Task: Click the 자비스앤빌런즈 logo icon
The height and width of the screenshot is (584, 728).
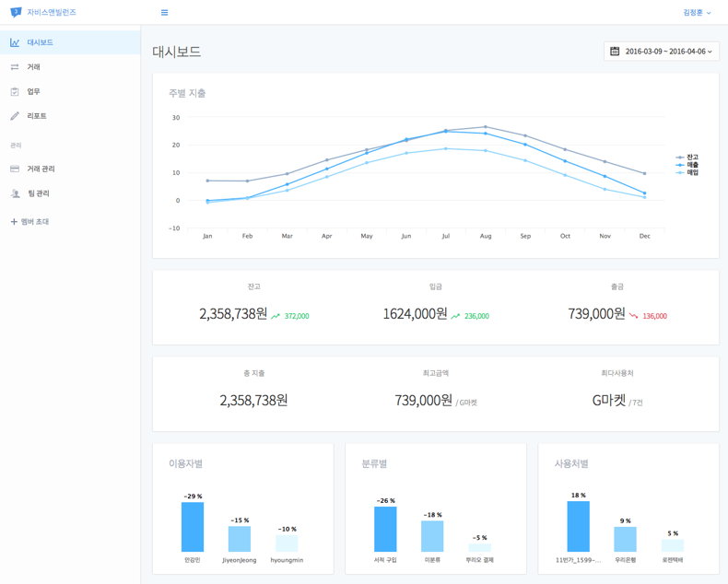Action: click(x=16, y=12)
